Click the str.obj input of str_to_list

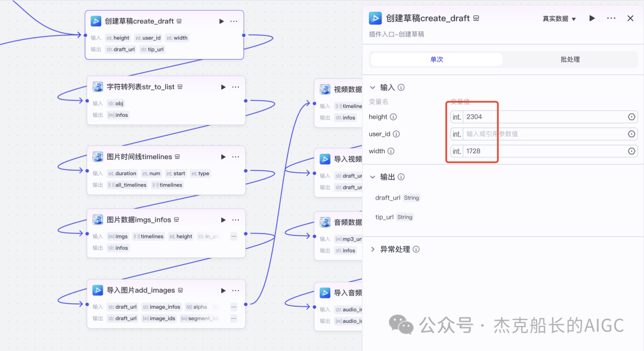(x=116, y=104)
